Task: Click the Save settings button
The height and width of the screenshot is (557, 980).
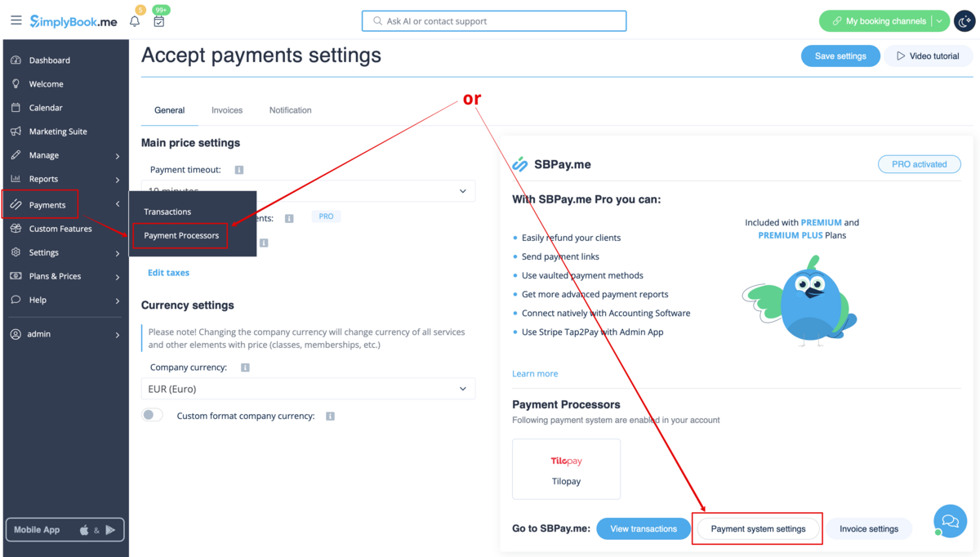Action: (840, 56)
